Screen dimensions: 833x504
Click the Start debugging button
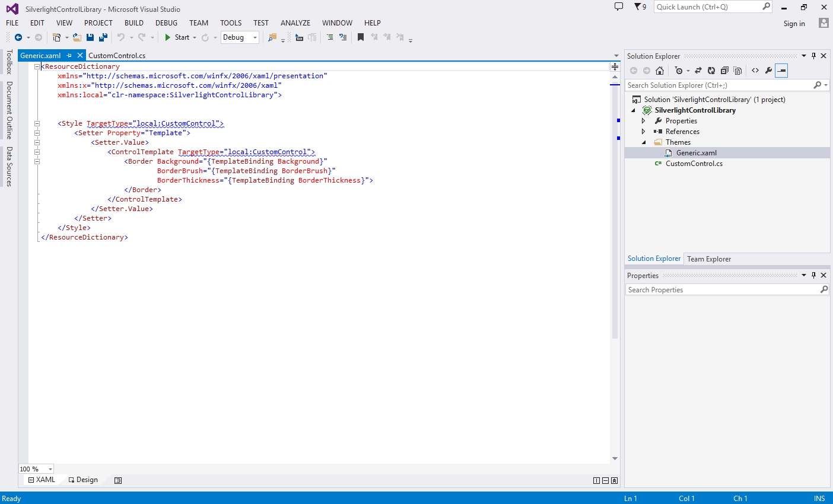[x=177, y=37]
